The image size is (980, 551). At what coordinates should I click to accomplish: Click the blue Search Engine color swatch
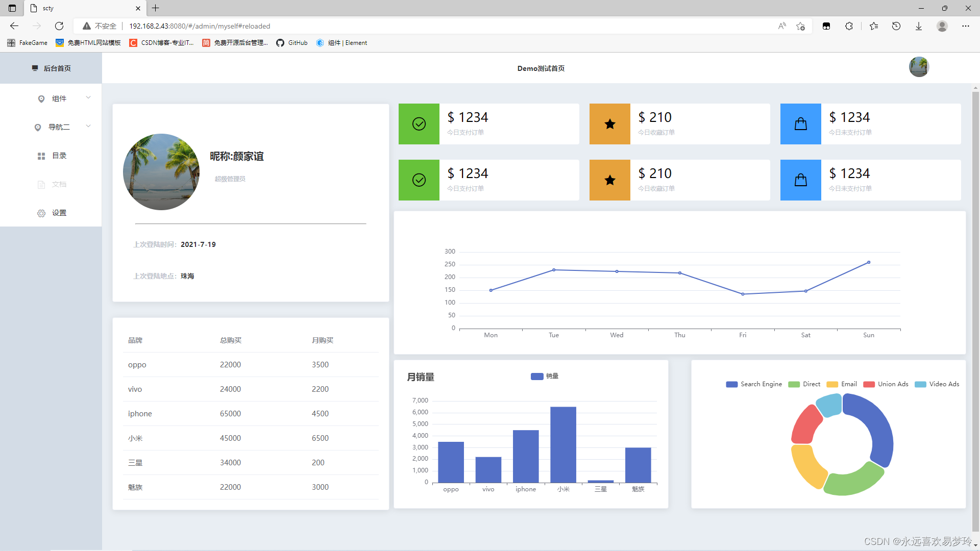pos(731,384)
